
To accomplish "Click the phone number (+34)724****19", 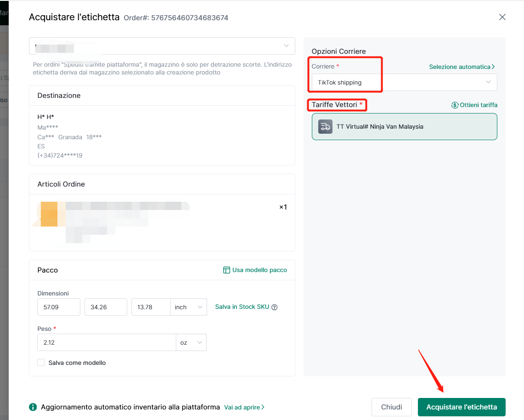I will (60, 155).
